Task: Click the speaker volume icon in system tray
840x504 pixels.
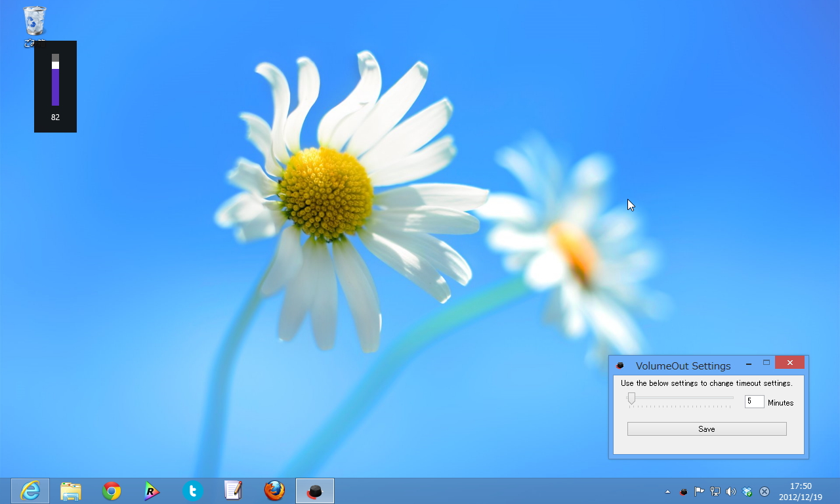Action: click(730, 492)
